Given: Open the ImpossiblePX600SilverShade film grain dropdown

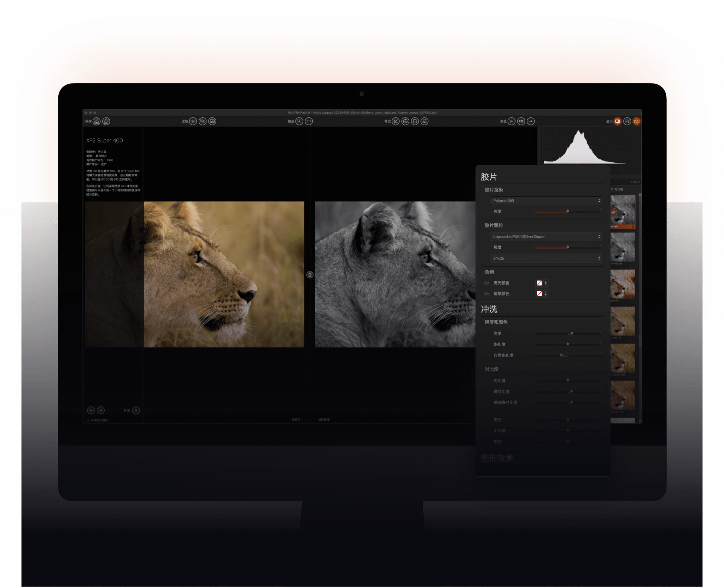Looking at the screenshot, I should 546,236.
